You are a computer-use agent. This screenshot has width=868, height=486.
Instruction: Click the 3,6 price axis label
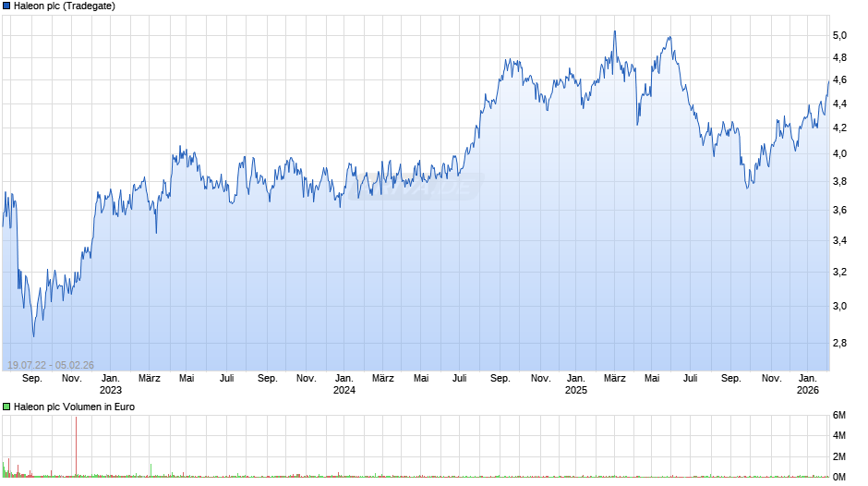pos(839,210)
